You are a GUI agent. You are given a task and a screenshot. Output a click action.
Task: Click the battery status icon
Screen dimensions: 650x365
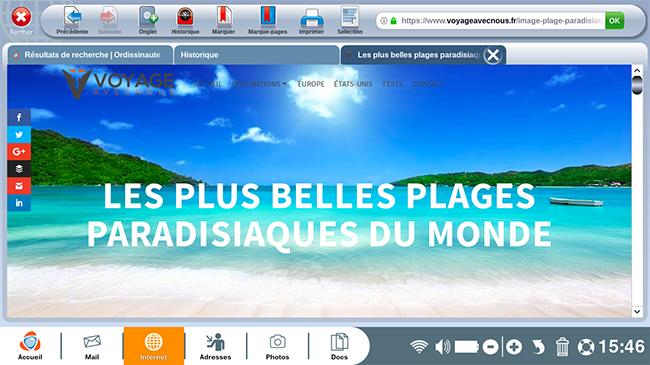[x=467, y=347]
